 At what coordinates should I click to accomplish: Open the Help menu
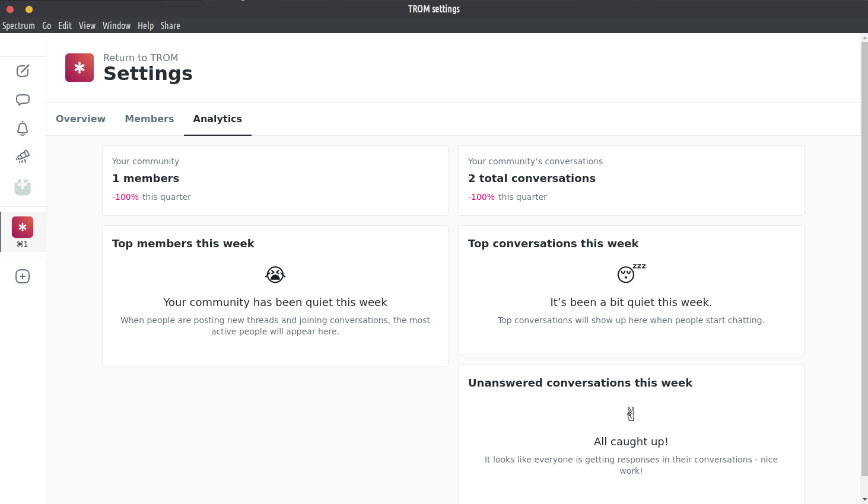(x=145, y=25)
